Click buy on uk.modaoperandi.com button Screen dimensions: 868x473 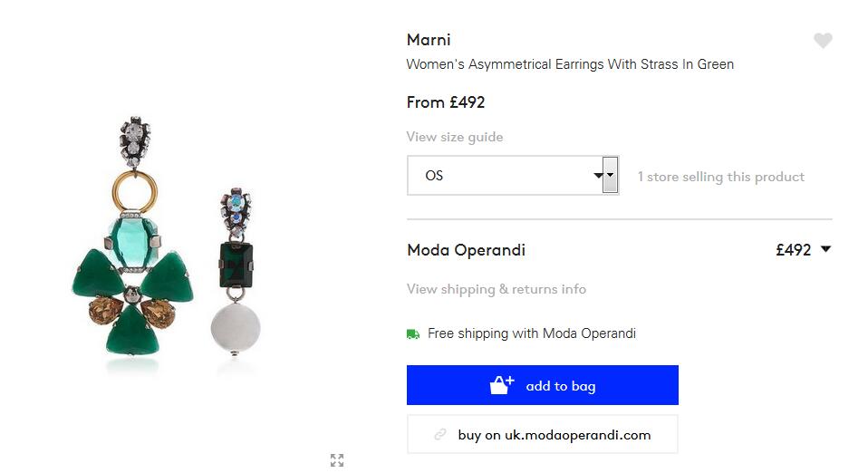[x=543, y=435]
